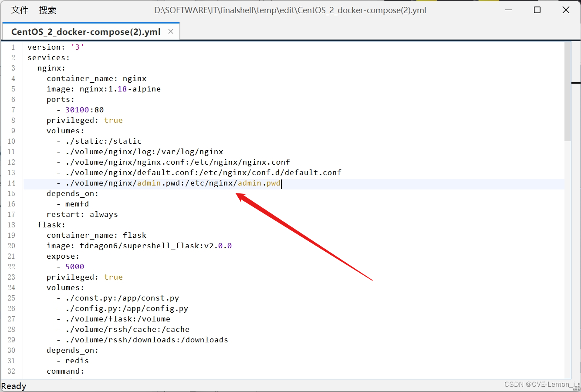Click the "expose:" line
The height and width of the screenshot is (392, 581).
tap(63, 256)
